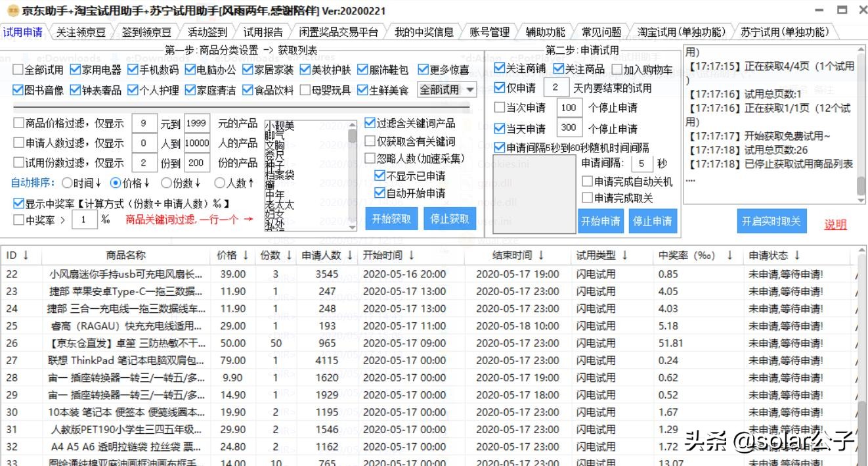
Task: Uncheck the 过滤含关键词产品 option
Action: pos(371,123)
